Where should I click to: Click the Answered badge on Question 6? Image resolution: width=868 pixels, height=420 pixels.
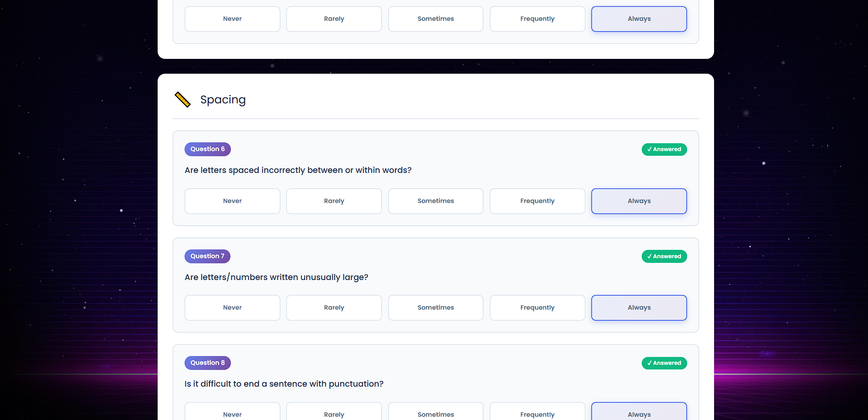point(664,149)
